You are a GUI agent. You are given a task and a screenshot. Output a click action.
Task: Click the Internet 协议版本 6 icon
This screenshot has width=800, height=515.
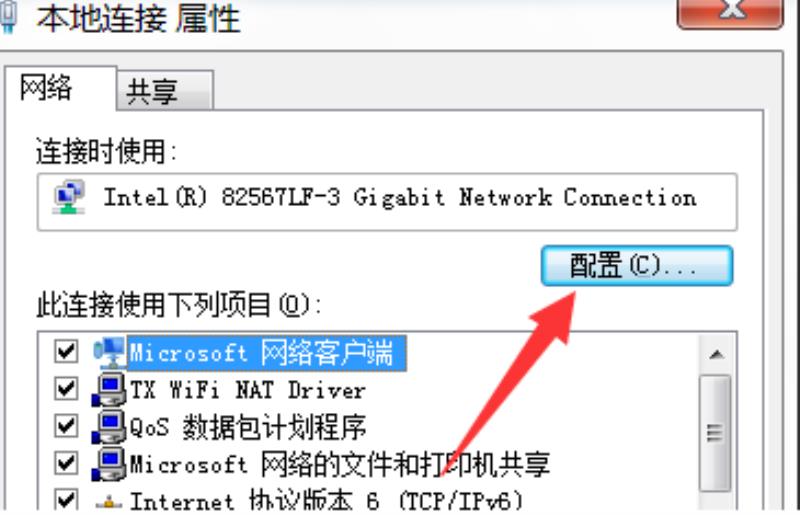pos(109,502)
